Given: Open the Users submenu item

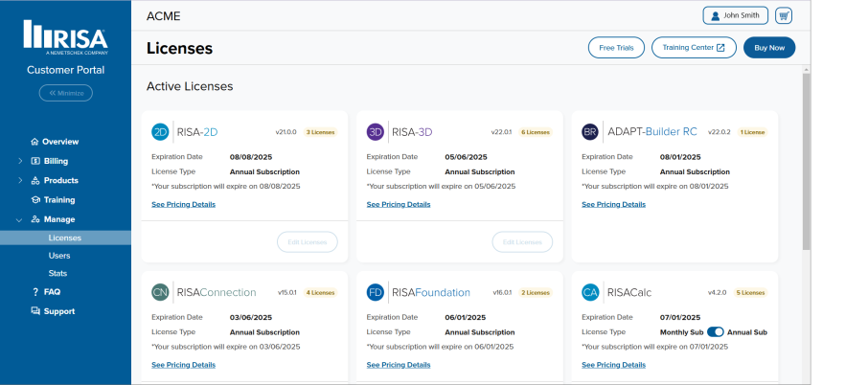Looking at the screenshot, I should coord(59,256).
